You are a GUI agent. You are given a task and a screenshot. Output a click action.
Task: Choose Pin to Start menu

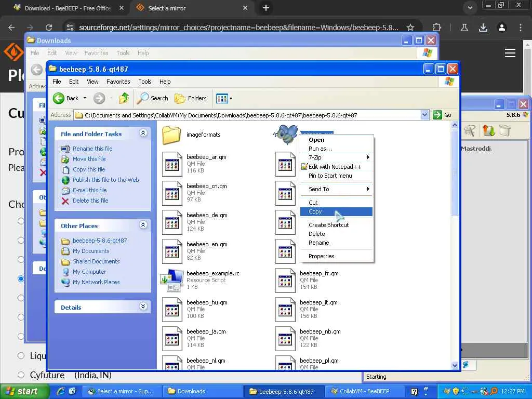(336, 176)
